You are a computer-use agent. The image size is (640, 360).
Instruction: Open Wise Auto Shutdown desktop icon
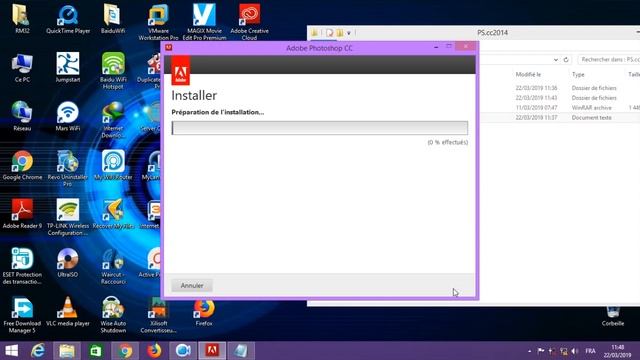(x=113, y=315)
